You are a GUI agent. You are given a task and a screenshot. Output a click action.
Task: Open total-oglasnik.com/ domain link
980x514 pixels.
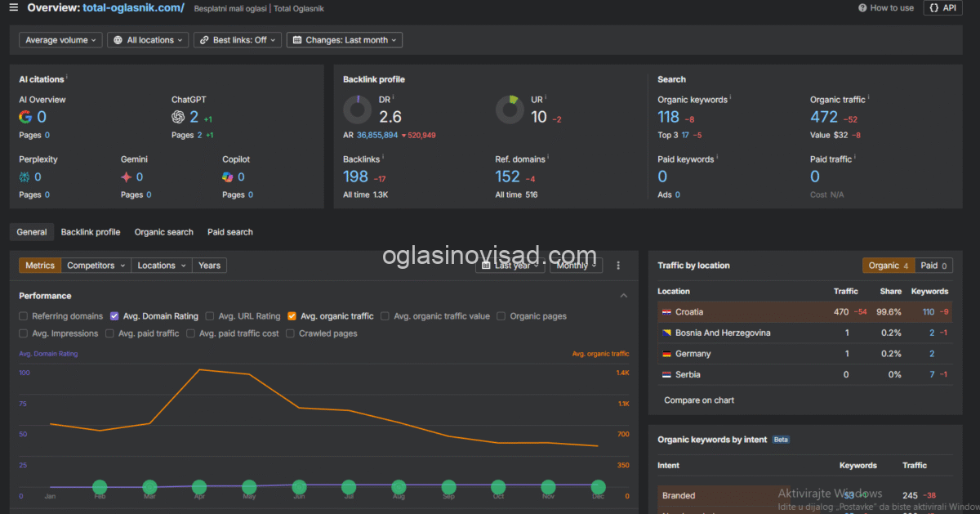point(134,7)
